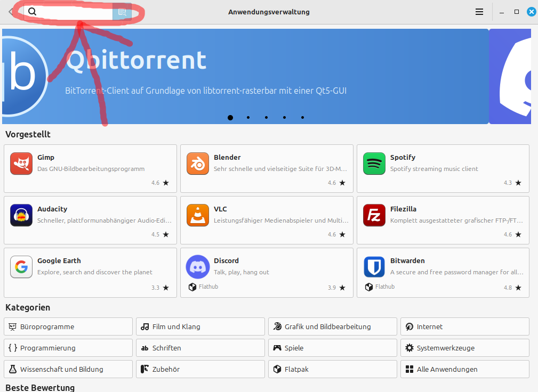
Task: Click the Filezilla app title
Action: point(403,209)
